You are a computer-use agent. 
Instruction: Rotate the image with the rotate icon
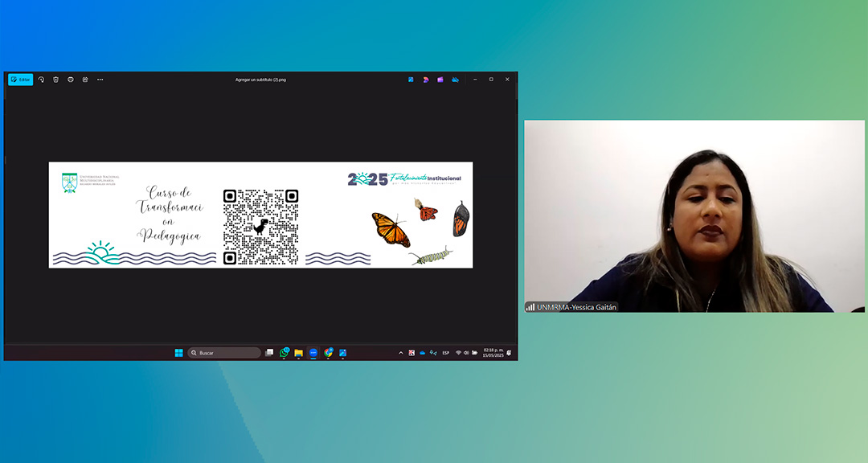point(41,80)
